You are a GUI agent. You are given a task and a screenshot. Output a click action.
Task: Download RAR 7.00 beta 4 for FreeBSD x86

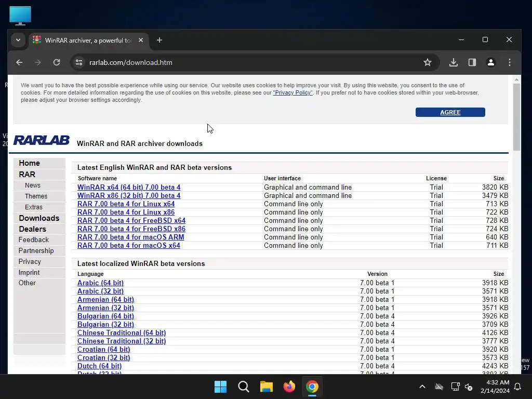(x=131, y=229)
